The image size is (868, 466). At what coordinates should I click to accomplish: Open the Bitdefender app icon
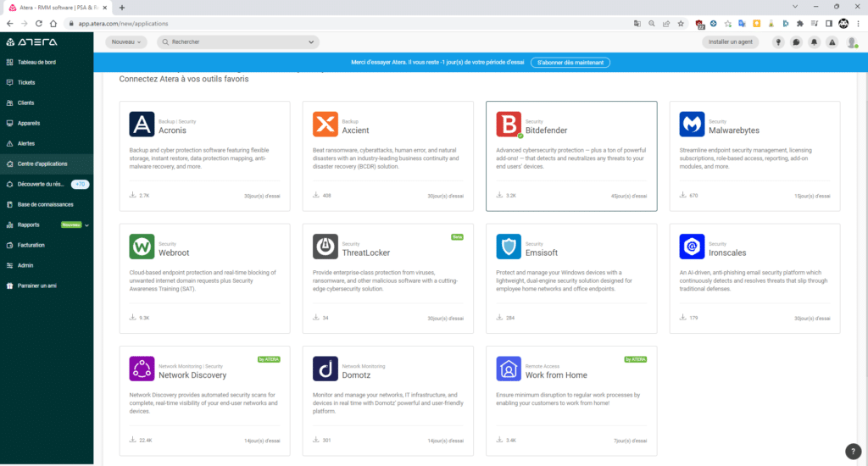pos(509,124)
